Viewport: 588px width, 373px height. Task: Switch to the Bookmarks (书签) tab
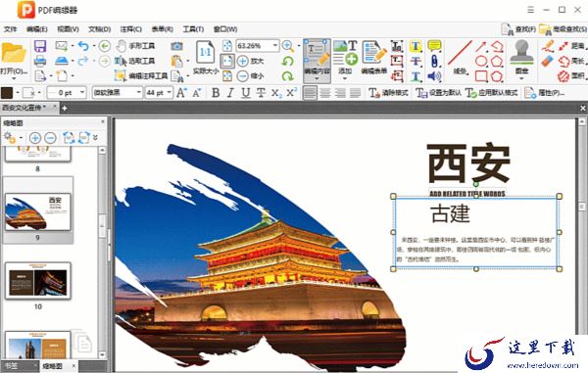pyautogui.click(x=12, y=366)
